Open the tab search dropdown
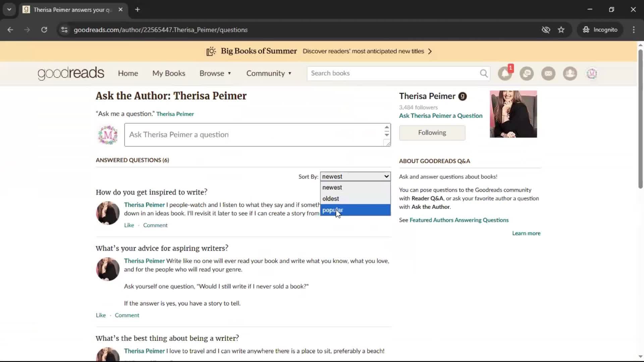 9,10
